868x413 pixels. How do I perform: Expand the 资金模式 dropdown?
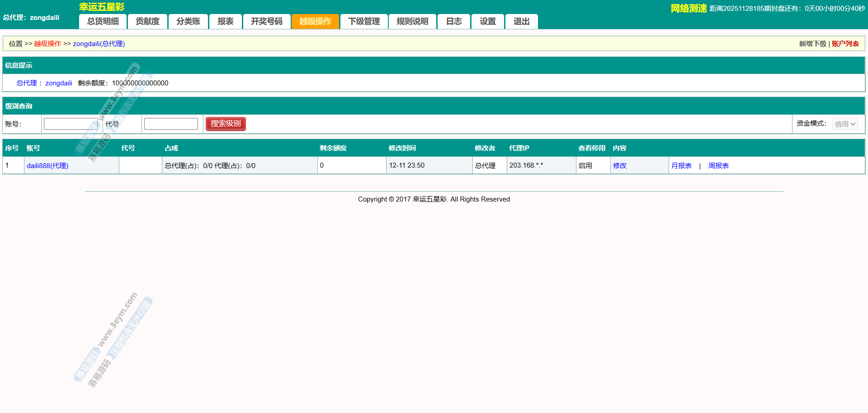click(x=844, y=124)
